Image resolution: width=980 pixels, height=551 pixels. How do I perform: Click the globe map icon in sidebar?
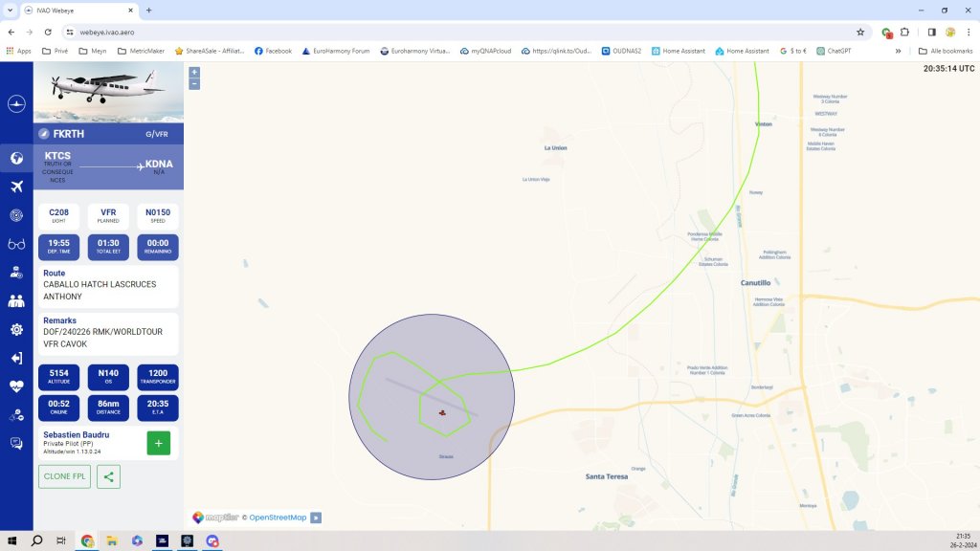pos(16,158)
